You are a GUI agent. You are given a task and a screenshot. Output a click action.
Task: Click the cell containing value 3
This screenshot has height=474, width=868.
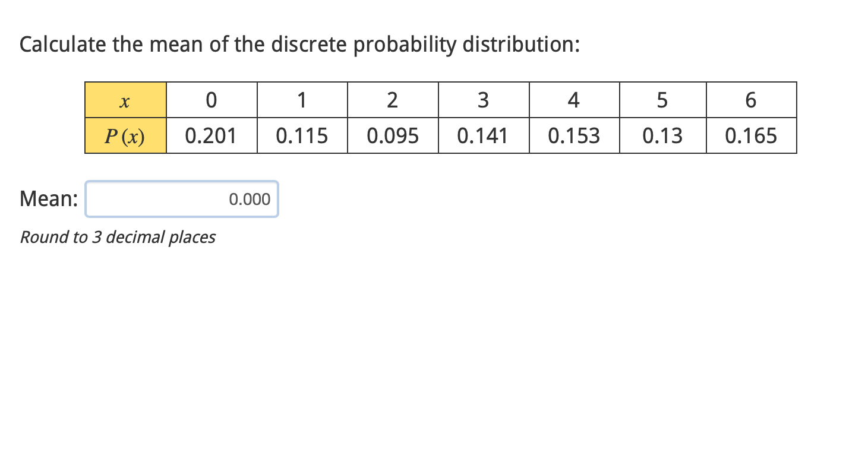coord(483,100)
